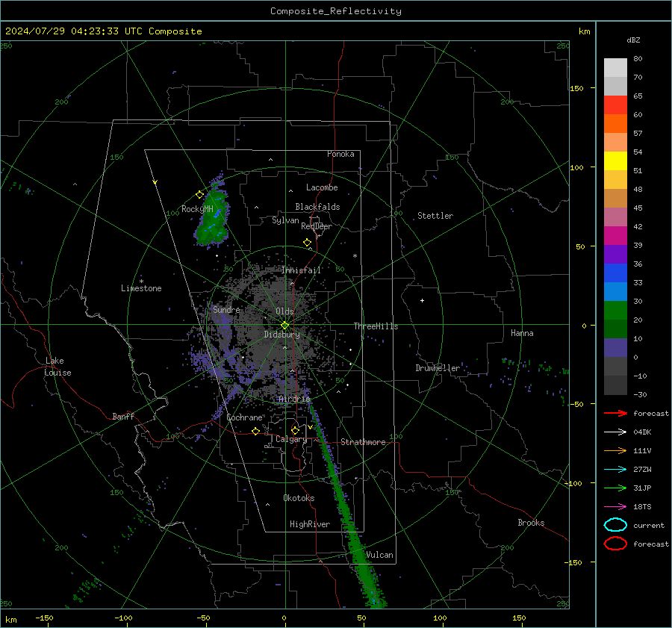Click the Innisfail city label
The image size is (672, 628).
(x=302, y=270)
